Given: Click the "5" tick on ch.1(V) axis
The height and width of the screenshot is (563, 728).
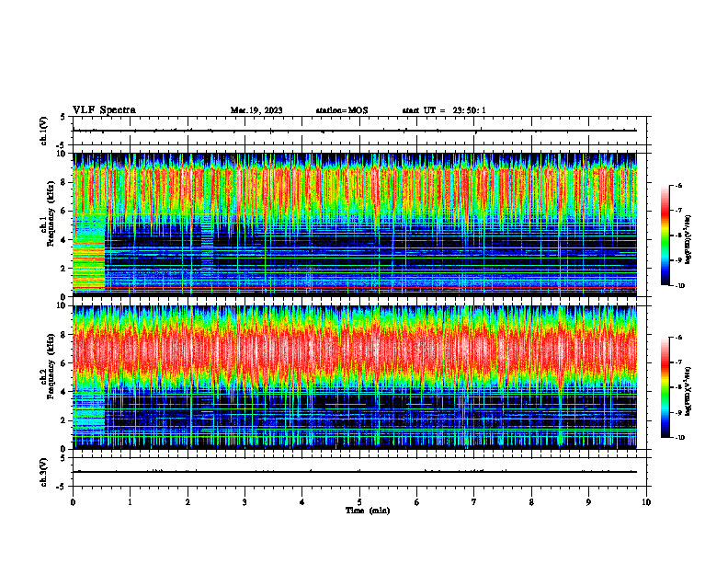Looking at the screenshot, I should tap(63, 117).
